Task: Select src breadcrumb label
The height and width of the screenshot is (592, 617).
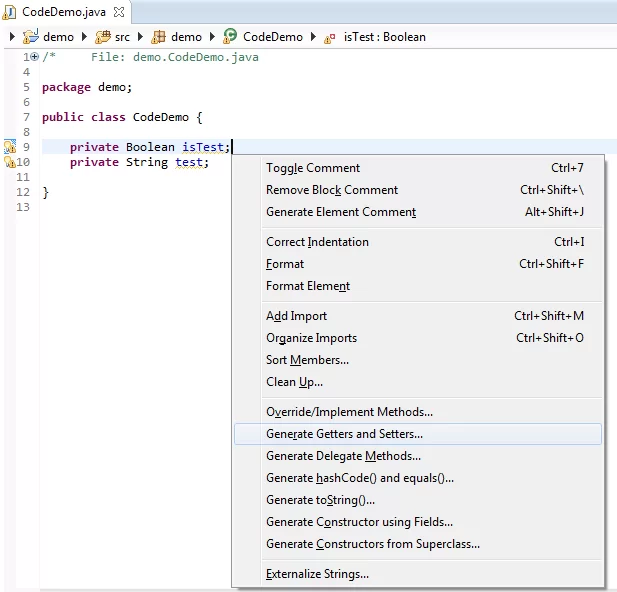Action: (122, 37)
